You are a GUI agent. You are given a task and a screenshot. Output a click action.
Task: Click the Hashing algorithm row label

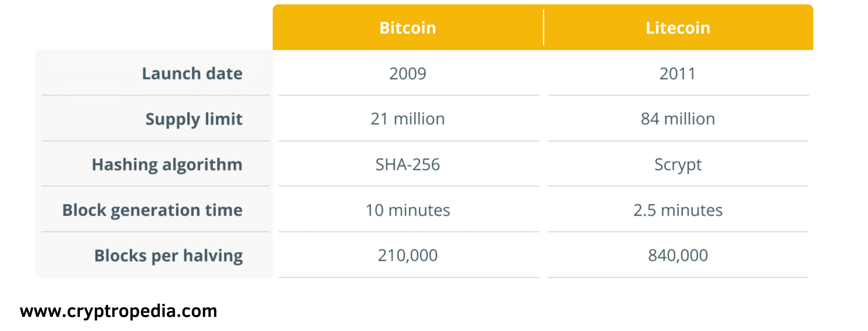pyautogui.click(x=167, y=165)
